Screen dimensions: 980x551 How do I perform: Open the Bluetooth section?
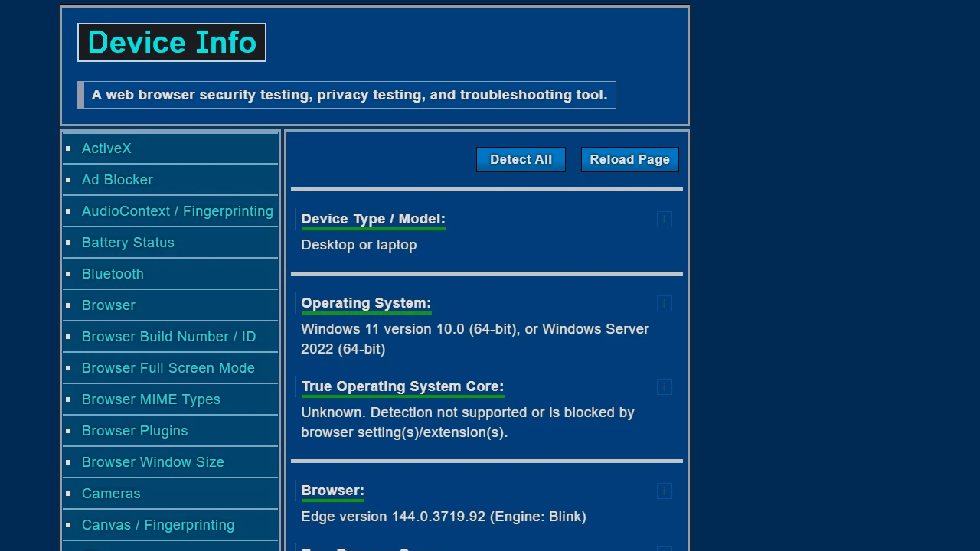[x=113, y=274]
